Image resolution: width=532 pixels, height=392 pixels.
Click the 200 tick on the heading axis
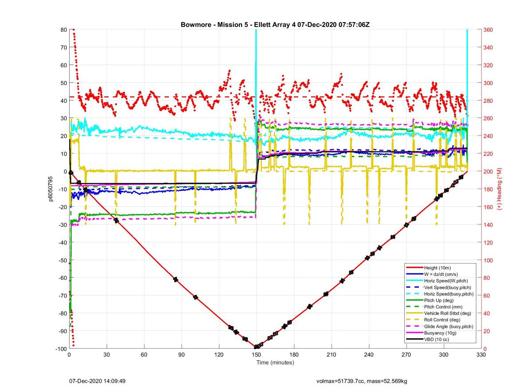tap(488, 171)
